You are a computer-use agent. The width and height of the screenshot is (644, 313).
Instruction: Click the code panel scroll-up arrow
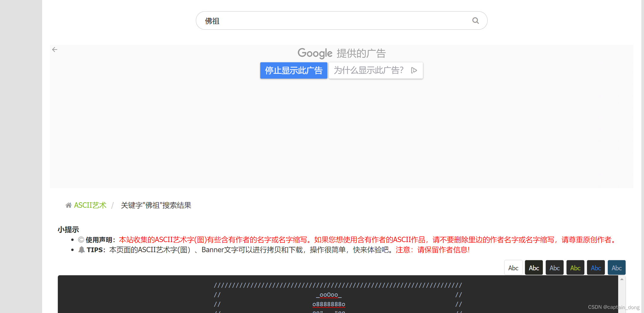[x=622, y=279]
